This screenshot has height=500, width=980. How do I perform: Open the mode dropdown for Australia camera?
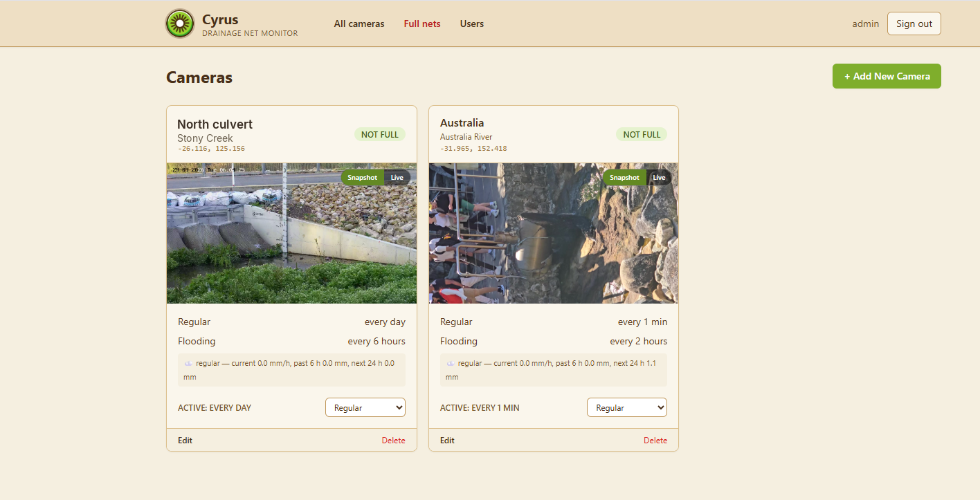click(627, 407)
